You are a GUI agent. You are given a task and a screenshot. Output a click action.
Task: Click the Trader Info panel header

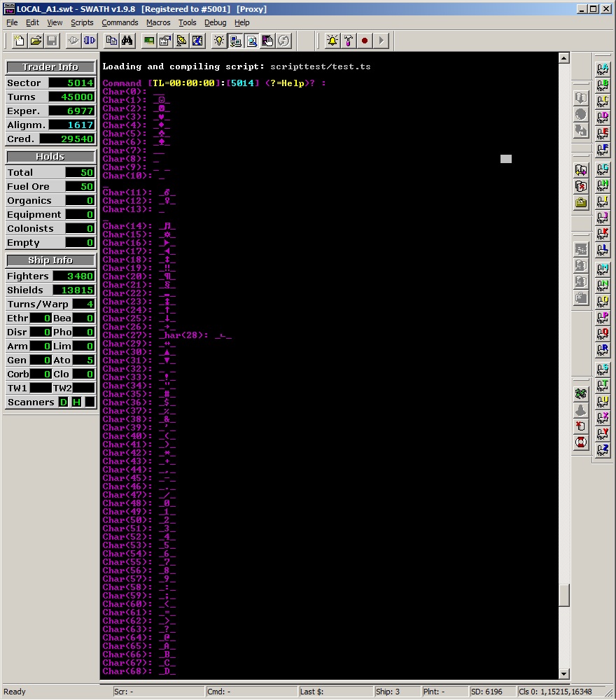click(x=50, y=67)
